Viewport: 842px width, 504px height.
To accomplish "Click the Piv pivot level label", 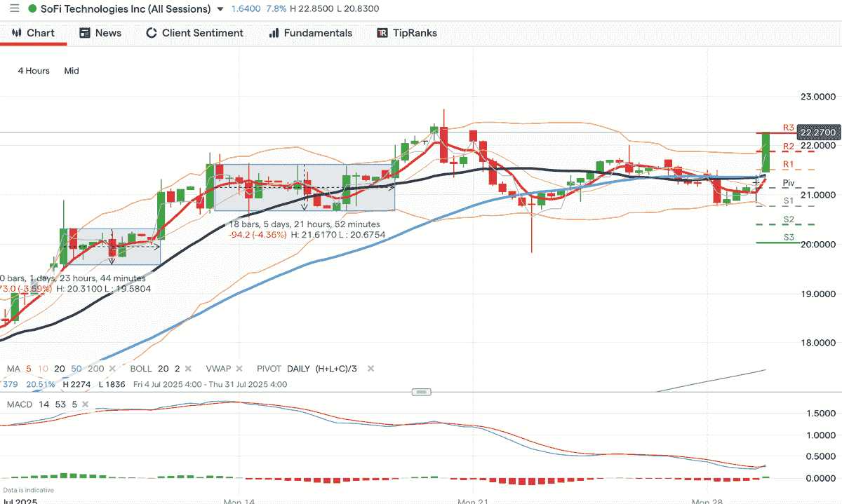I will tap(788, 183).
